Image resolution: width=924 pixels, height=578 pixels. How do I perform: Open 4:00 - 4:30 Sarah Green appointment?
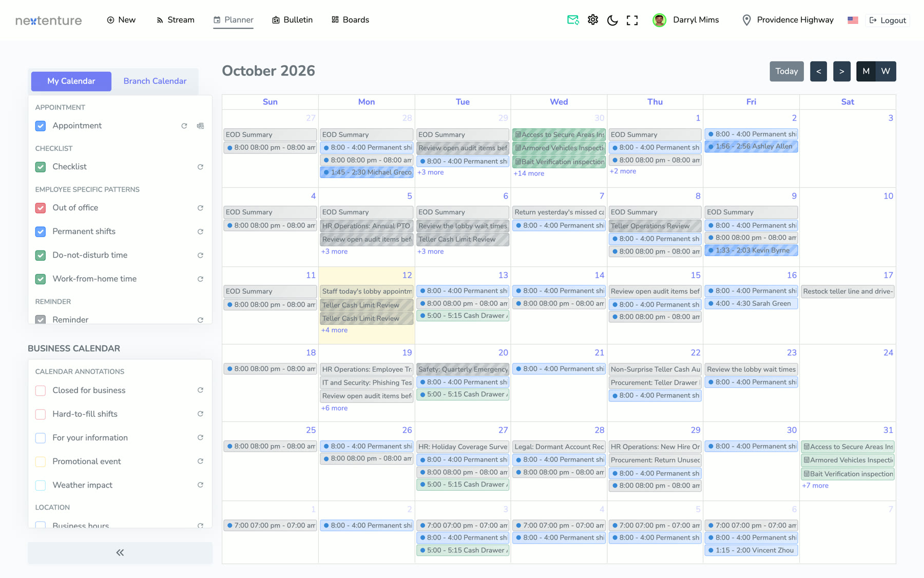[x=751, y=303]
